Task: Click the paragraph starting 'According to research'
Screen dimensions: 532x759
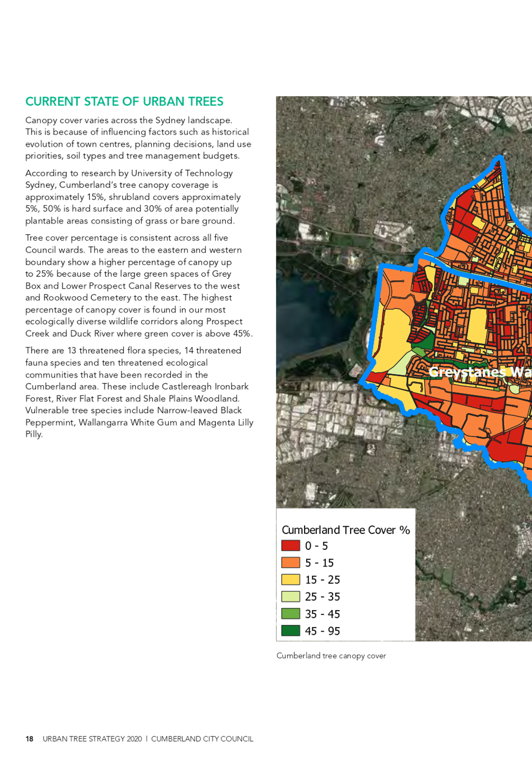Action: point(133,197)
